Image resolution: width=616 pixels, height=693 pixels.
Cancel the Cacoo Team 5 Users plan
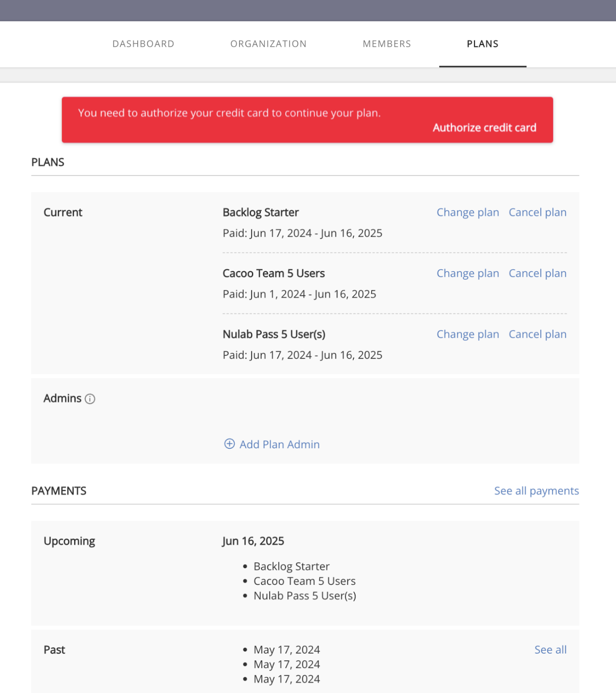click(x=538, y=273)
